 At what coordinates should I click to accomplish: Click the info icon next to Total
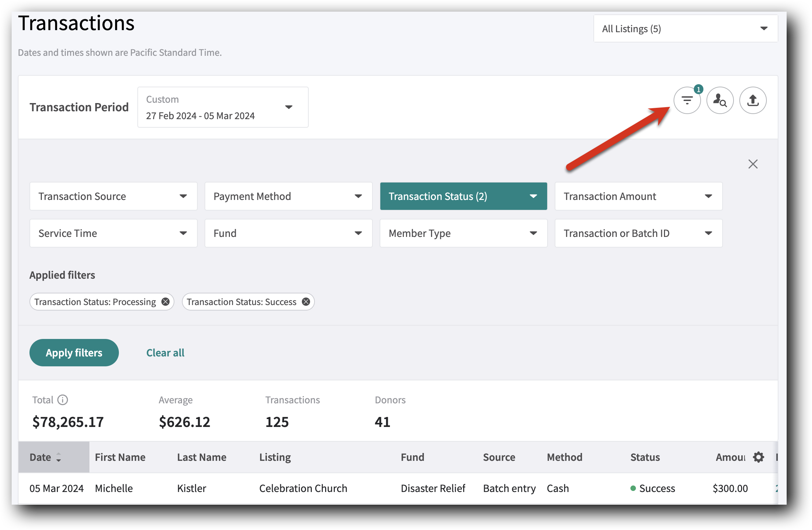(63, 400)
